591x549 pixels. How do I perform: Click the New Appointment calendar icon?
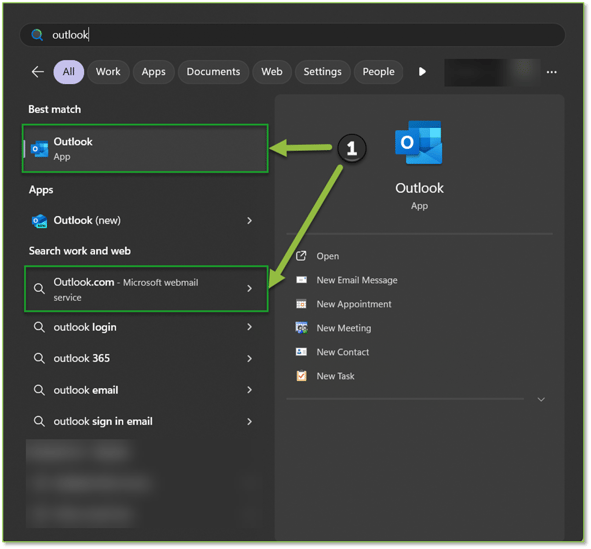click(301, 304)
